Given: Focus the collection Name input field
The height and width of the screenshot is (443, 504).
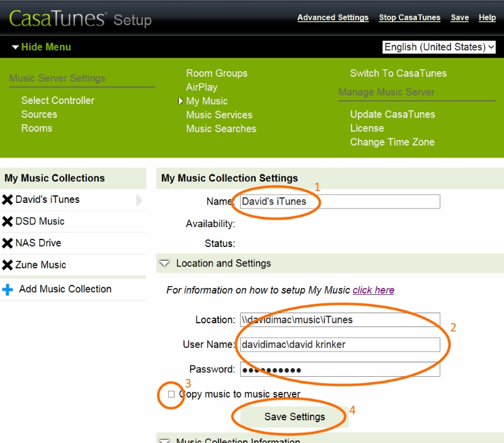Looking at the screenshot, I should tap(340, 202).
